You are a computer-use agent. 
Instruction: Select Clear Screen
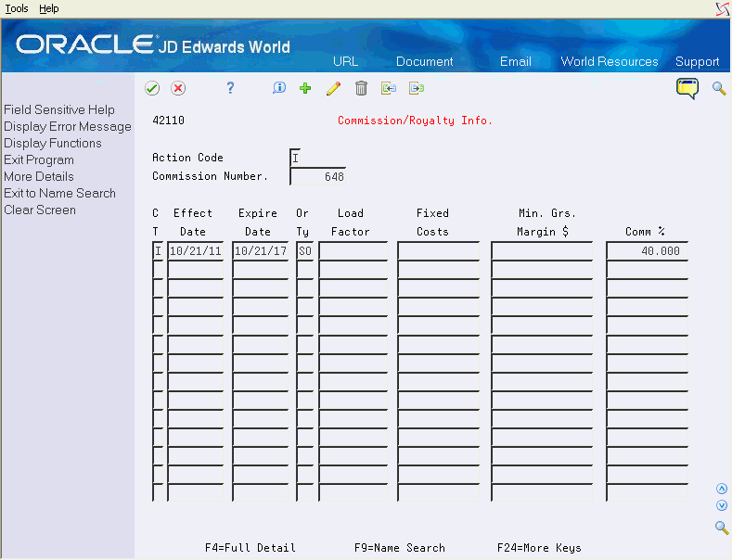coord(40,210)
